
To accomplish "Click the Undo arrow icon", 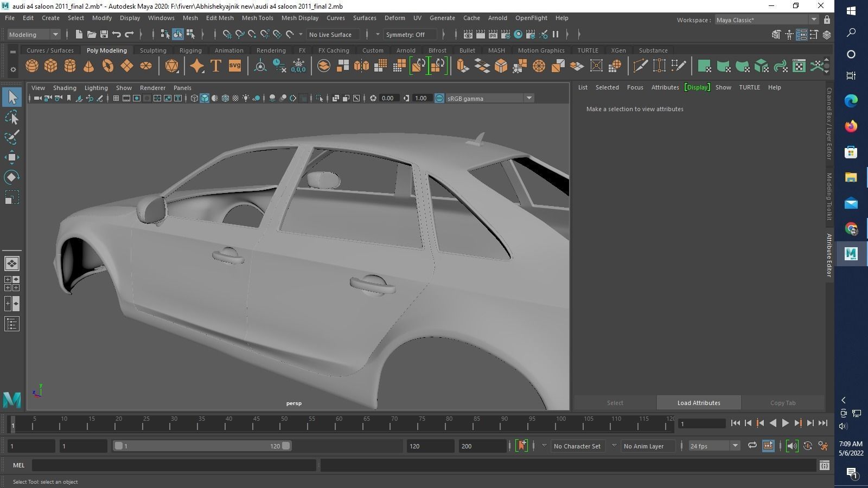I will (117, 35).
